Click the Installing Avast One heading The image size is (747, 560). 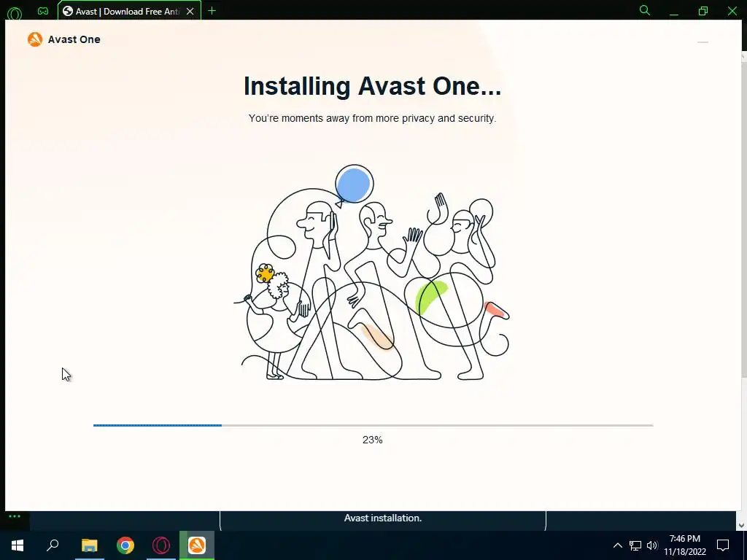373,86
